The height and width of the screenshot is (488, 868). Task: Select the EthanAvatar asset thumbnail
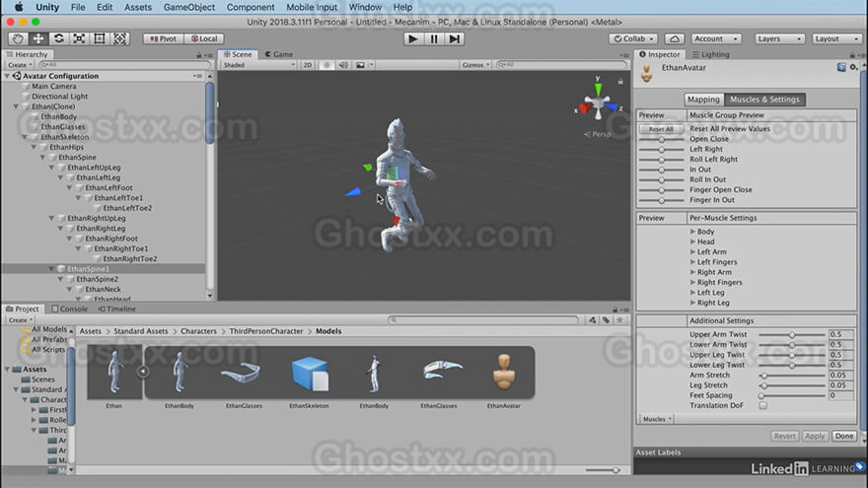click(504, 373)
